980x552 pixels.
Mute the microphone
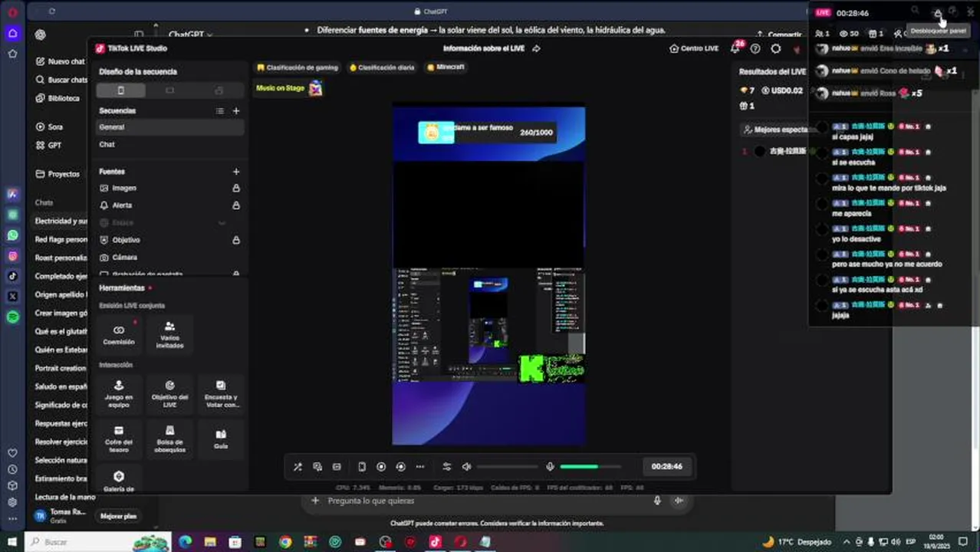pyautogui.click(x=550, y=467)
